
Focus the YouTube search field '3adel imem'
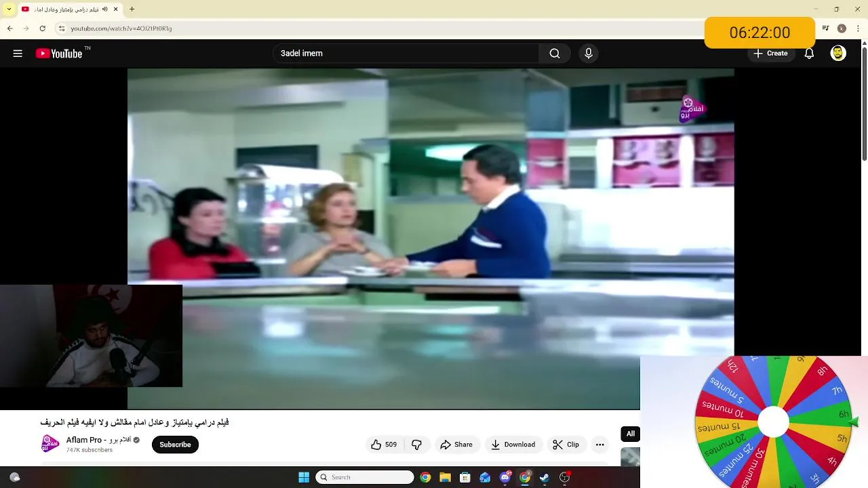click(406, 54)
